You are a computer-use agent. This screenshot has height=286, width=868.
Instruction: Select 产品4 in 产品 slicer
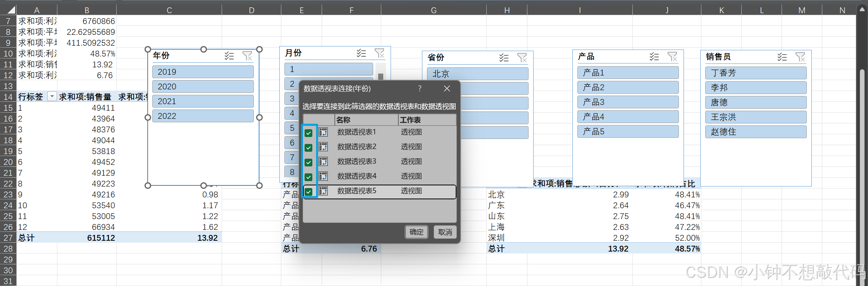coord(628,117)
